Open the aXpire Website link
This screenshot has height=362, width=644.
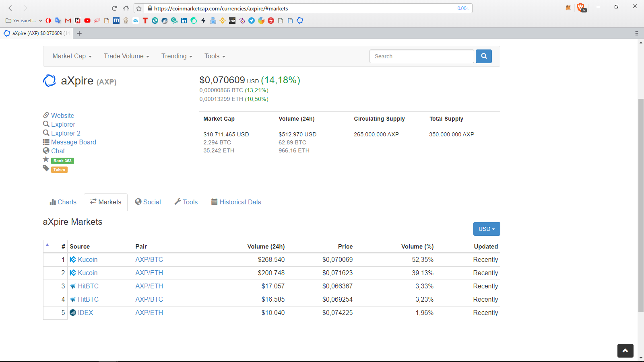click(62, 115)
